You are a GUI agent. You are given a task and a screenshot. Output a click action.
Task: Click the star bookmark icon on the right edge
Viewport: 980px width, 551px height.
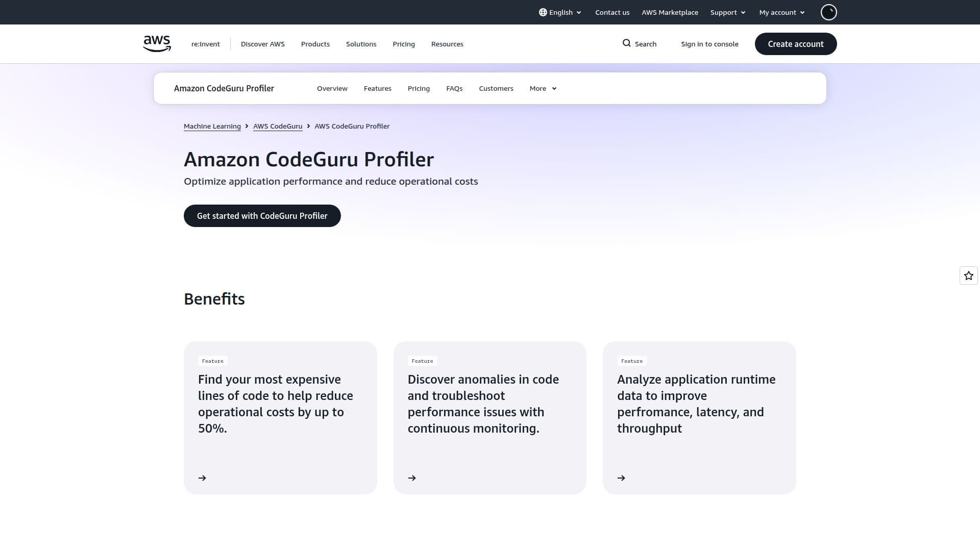click(x=968, y=275)
